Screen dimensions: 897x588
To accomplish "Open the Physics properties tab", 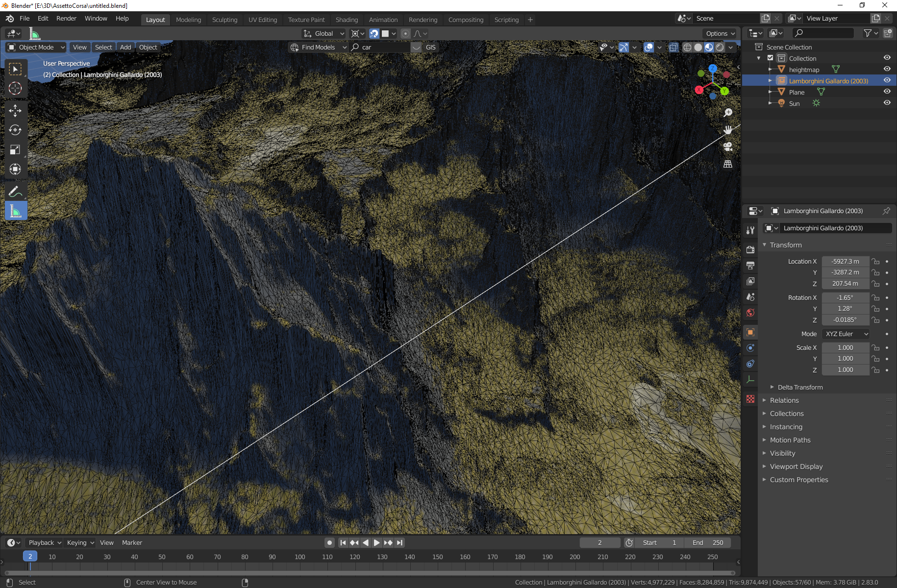I will click(x=750, y=348).
